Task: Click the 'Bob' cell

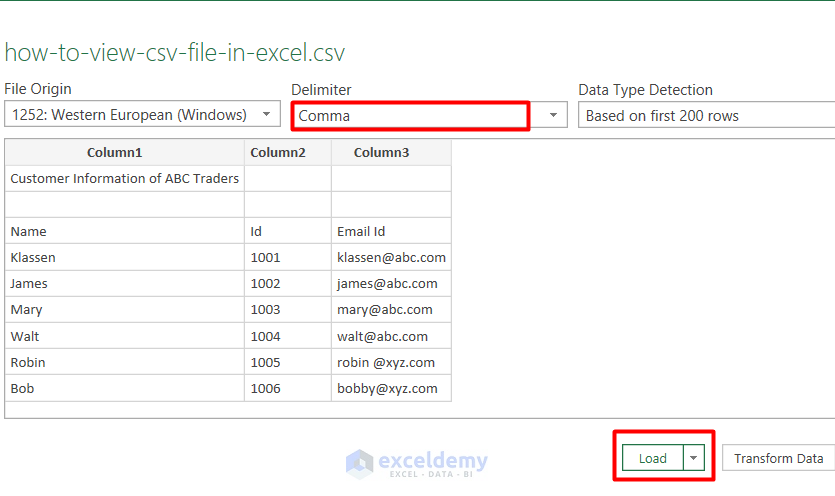Action: coord(125,388)
